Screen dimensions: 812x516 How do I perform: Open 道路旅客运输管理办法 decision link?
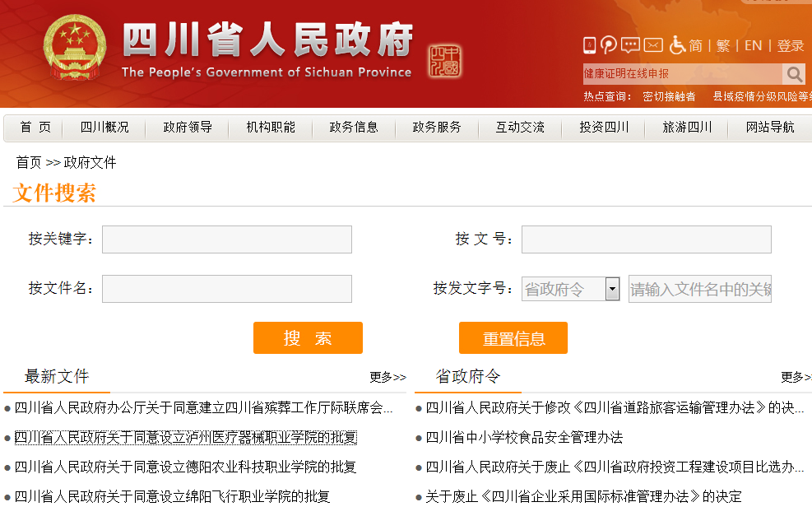(615, 408)
